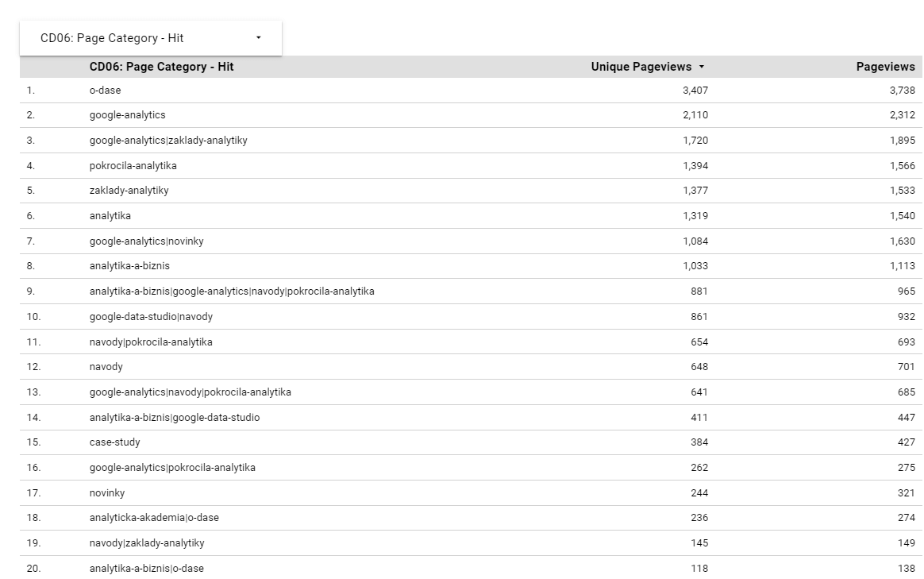Click the 'navody' cell in row 12
The height and width of the screenshot is (579, 924).
click(x=106, y=367)
